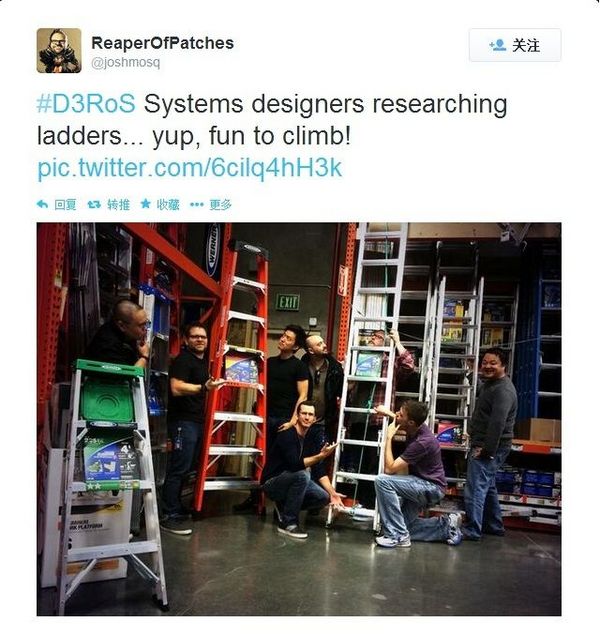Expand the 更多 more options
This screenshot has width=600, height=637.
click(221, 204)
